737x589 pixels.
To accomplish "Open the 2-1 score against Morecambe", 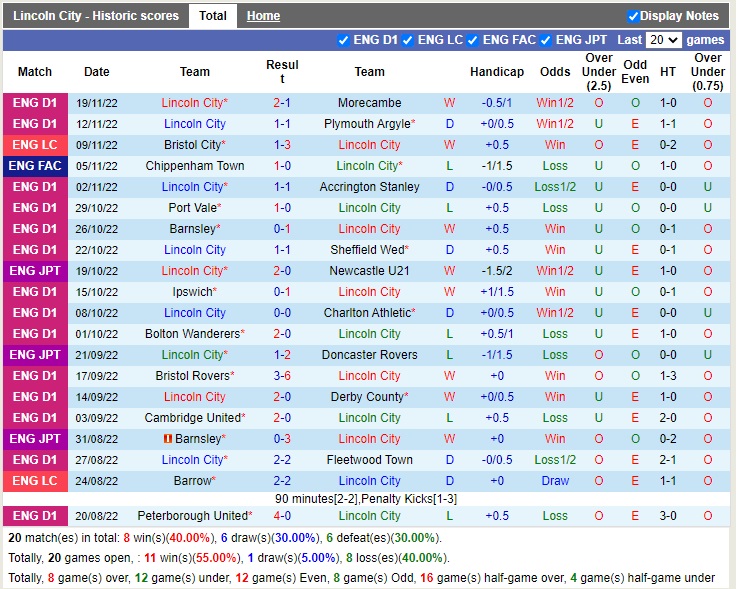I will [x=282, y=103].
